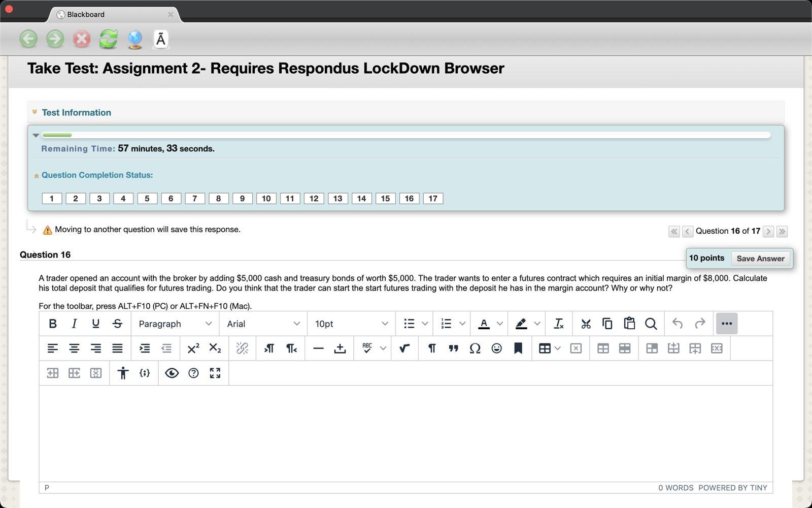Viewport: 812px width, 508px height.
Task: Toggle Italic formatting
Action: 74,324
